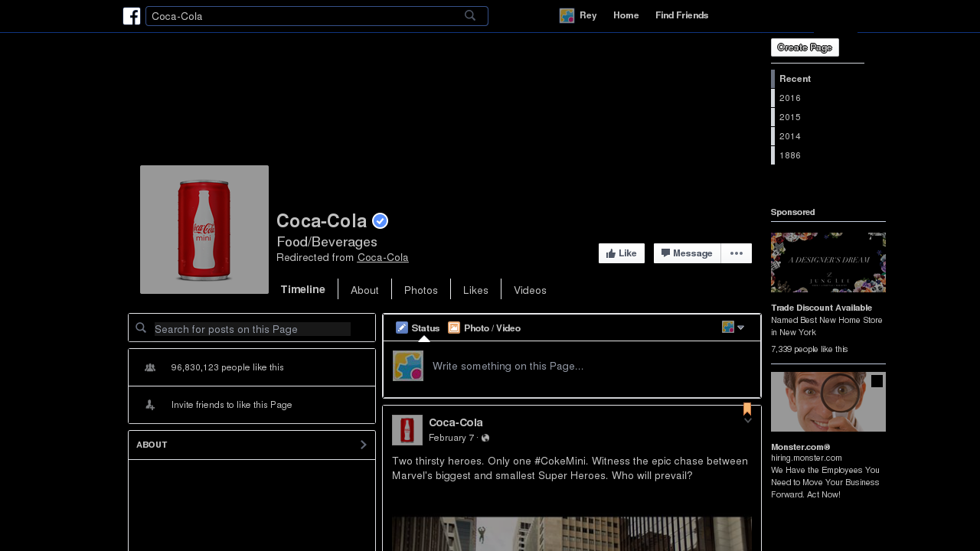The image size is (980, 551).
Task: Click the orange bookmark icon on the post
Action: click(747, 409)
